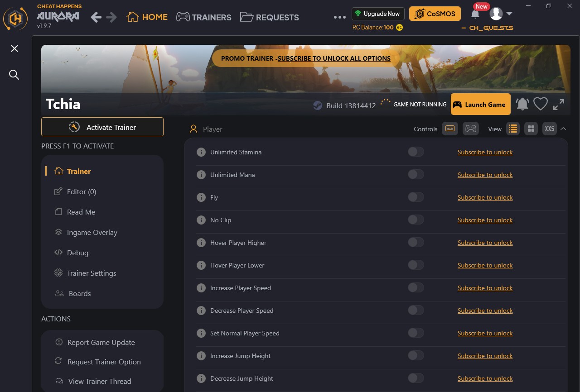Viewport: 580px width, 392px height.
Task: Show keyboard controls
Action: pos(450,129)
